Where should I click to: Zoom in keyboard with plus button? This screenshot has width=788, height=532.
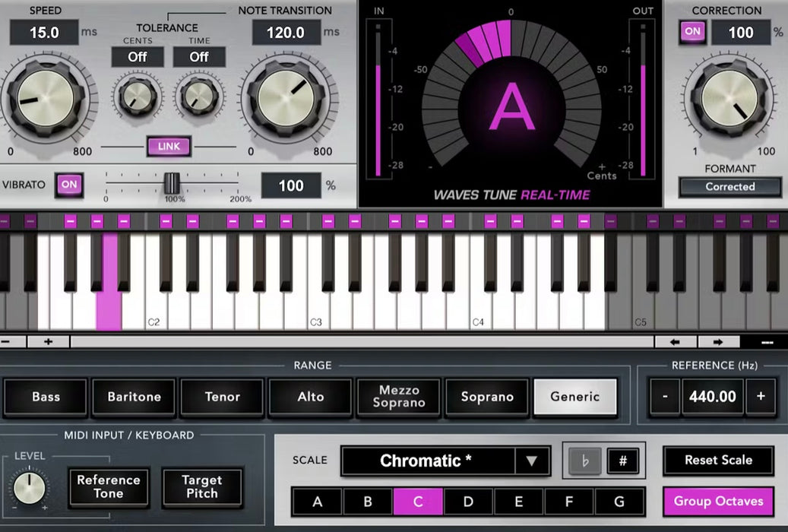[x=48, y=342]
